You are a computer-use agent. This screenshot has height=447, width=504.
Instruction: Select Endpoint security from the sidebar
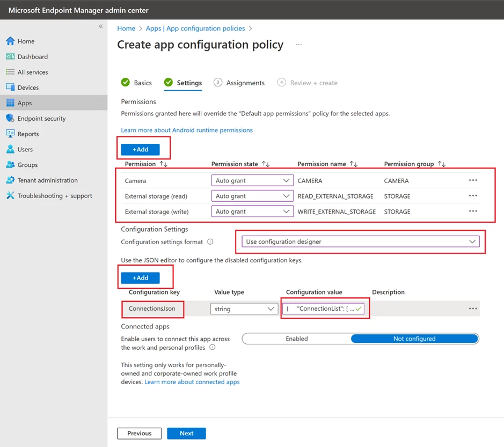point(41,118)
